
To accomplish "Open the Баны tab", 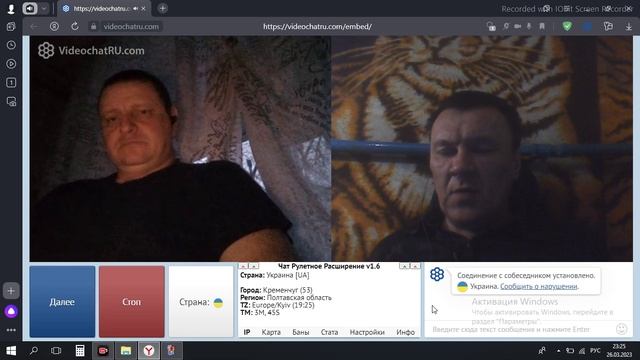I will pos(301,332).
